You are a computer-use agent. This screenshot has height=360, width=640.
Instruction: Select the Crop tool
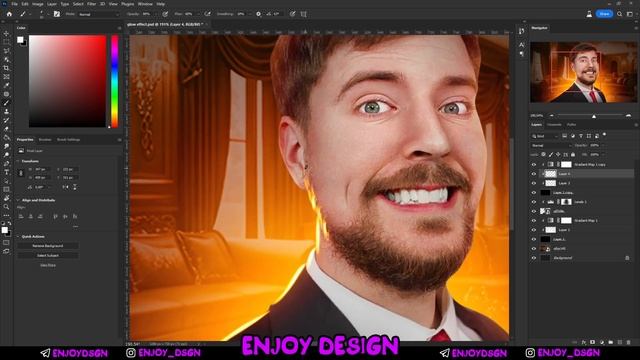pos(6,68)
